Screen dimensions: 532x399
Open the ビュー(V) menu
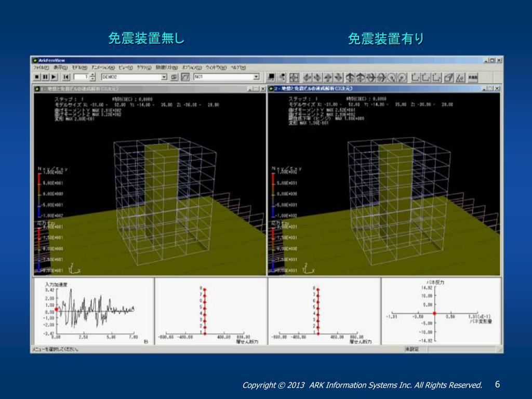pos(126,68)
